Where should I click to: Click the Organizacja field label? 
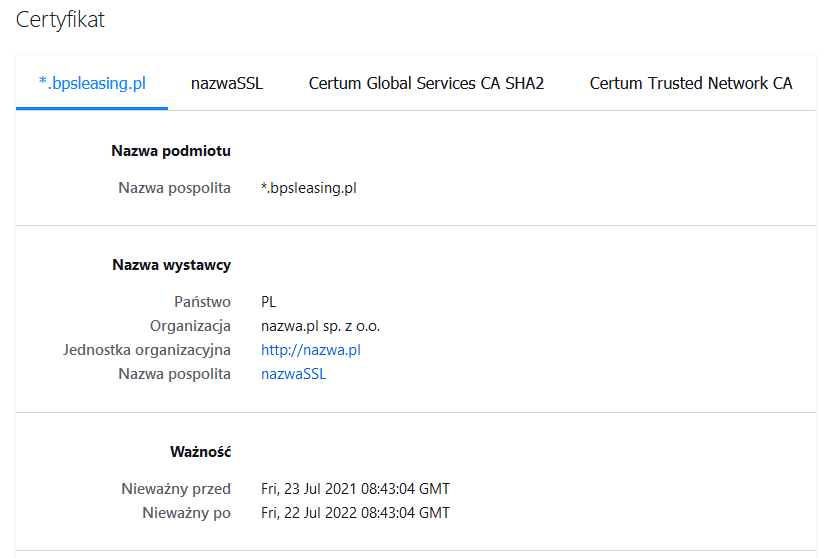(190, 326)
